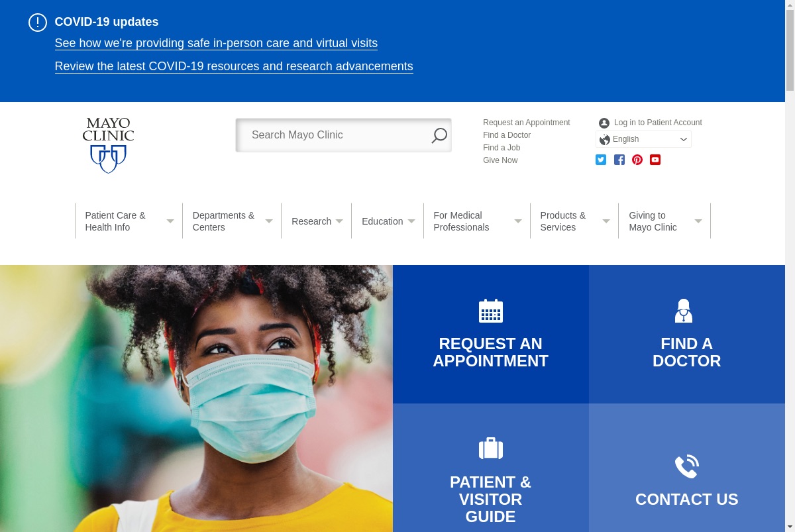The height and width of the screenshot is (532, 795).
Task: Open Mayo Clinic's Twitter page icon
Action: [x=601, y=160]
